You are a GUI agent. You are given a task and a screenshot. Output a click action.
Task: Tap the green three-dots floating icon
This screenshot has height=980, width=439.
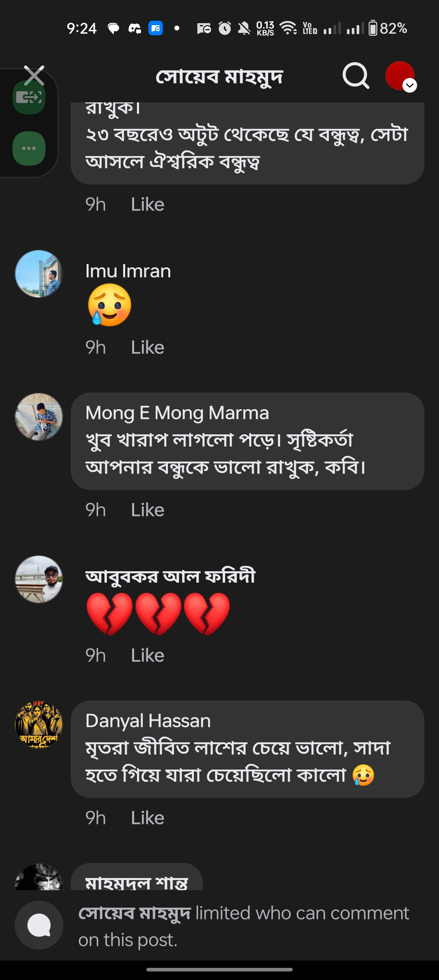point(29,148)
